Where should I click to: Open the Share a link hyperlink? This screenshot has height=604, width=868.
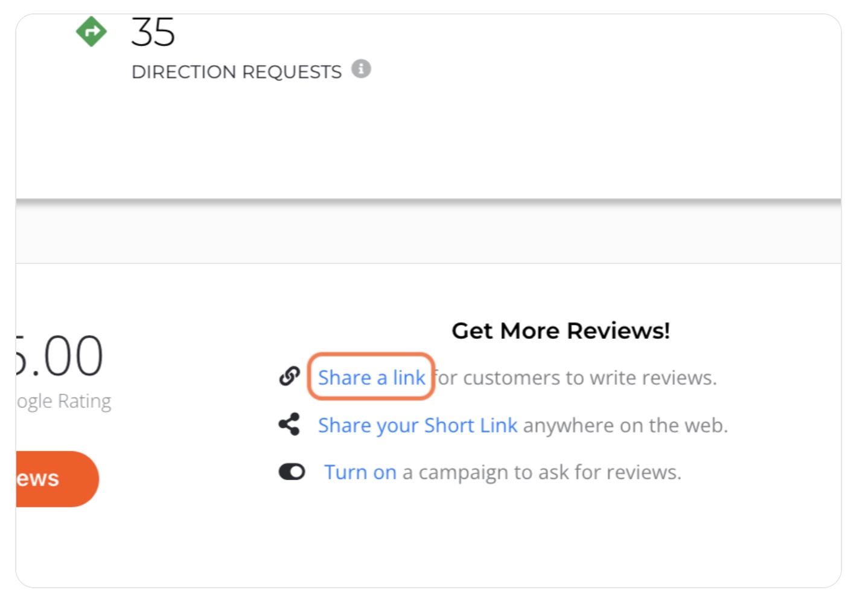[371, 377]
